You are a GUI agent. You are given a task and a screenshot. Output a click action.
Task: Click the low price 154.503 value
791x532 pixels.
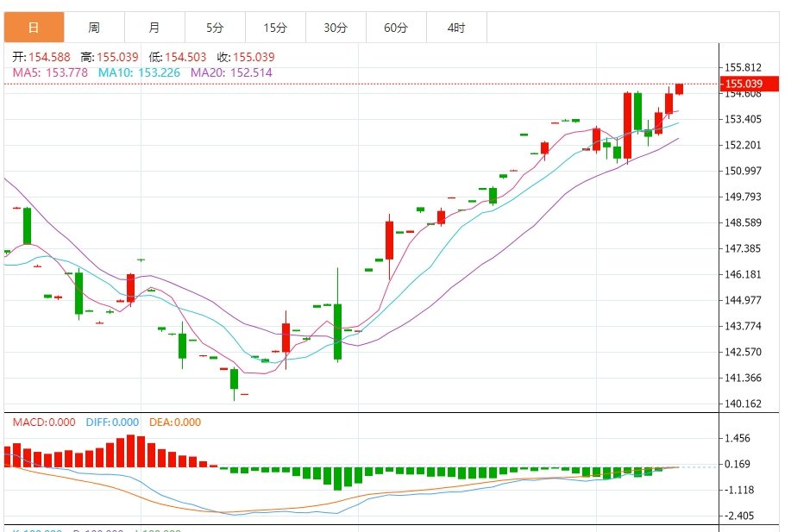coord(185,57)
